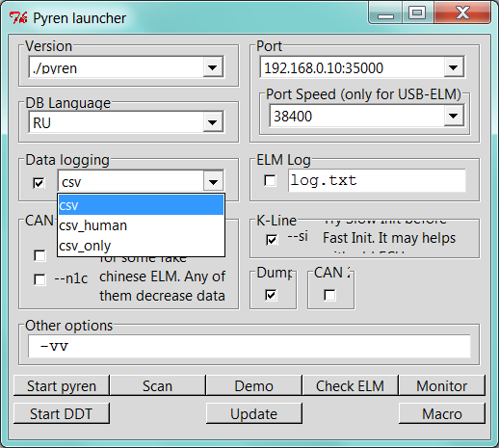The height and width of the screenshot is (448, 499).
Task: Toggle the Data logging checkbox
Action: (39, 183)
